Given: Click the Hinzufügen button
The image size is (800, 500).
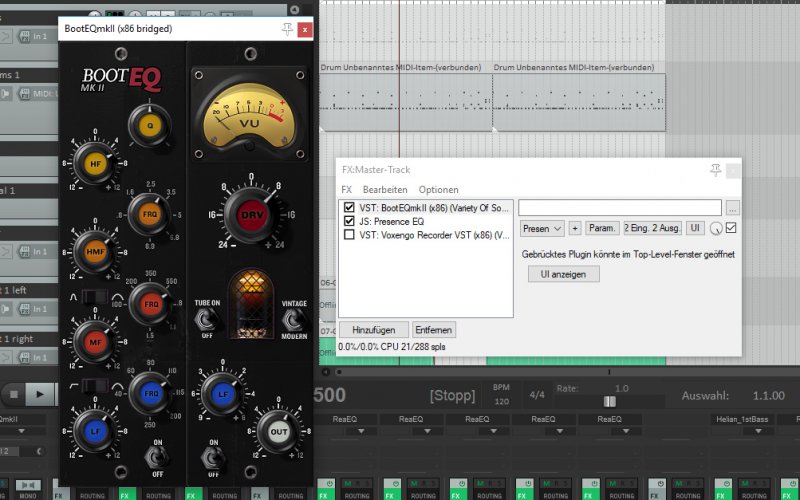Looking at the screenshot, I should (x=373, y=330).
